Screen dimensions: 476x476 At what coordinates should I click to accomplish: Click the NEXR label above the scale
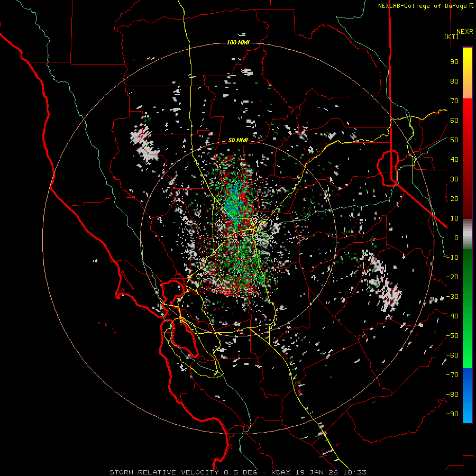tap(464, 32)
